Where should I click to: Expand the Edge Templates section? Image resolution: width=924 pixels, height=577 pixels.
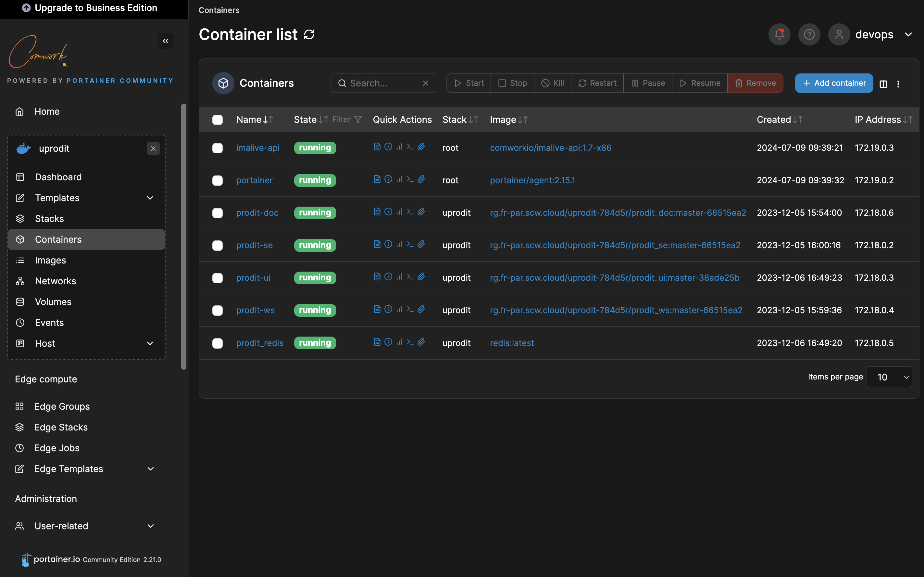coord(86,468)
